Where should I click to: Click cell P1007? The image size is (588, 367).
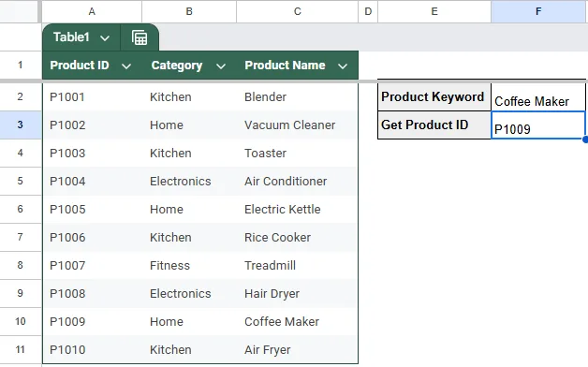pos(93,265)
